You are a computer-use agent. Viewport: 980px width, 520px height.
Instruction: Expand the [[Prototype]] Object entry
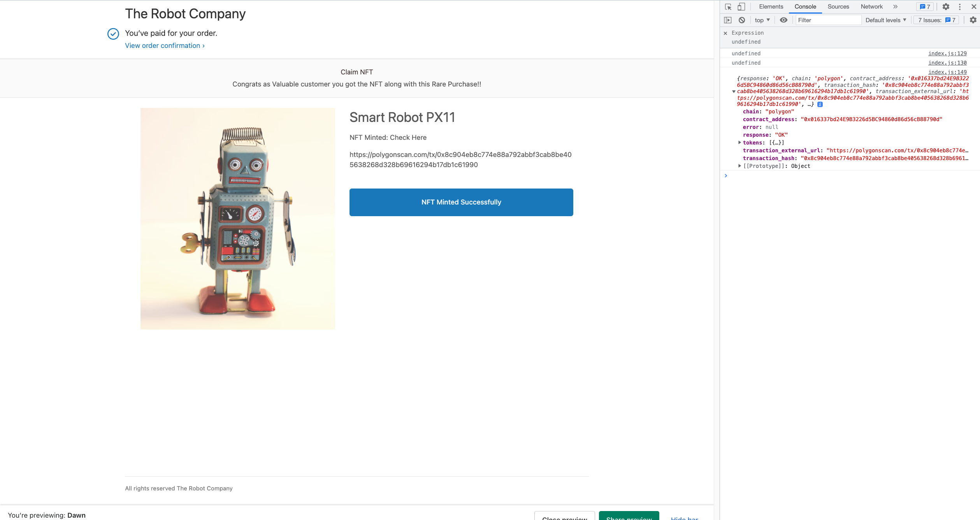coord(739,166)
